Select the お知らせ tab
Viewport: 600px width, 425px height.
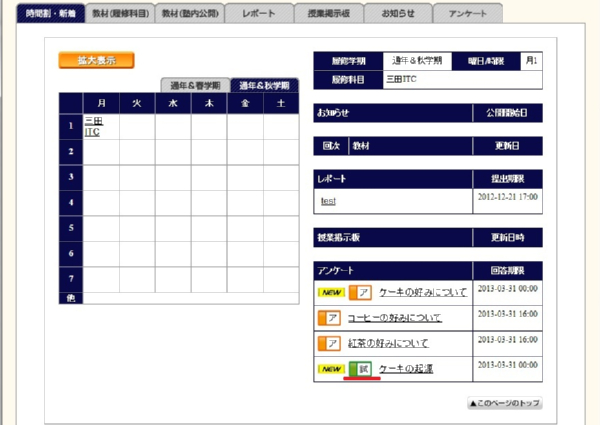pos(399,14)
